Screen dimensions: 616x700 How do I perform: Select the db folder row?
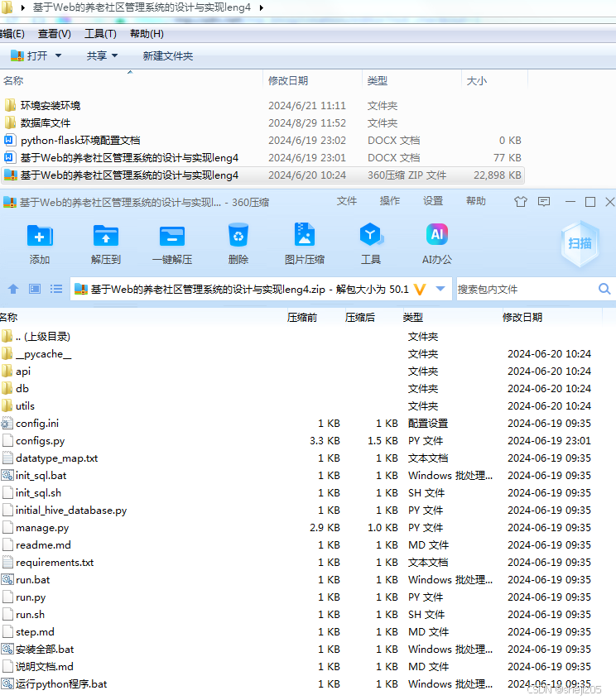pos(308,389)
